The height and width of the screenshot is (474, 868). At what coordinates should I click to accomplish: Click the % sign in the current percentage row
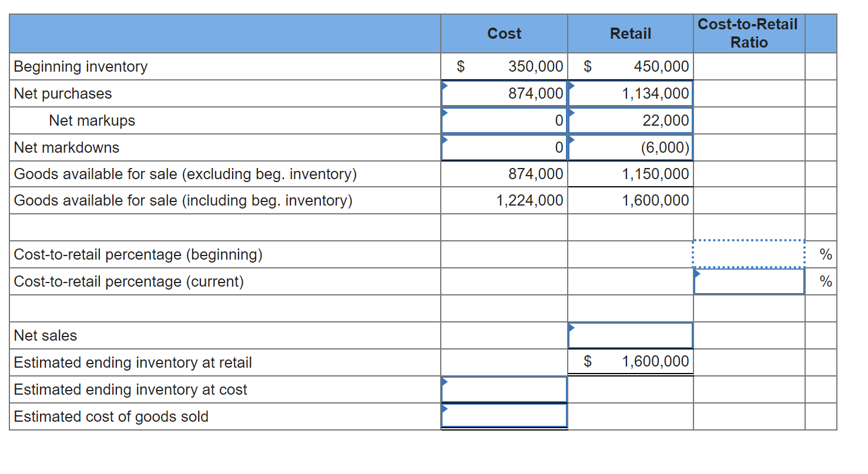826,282
